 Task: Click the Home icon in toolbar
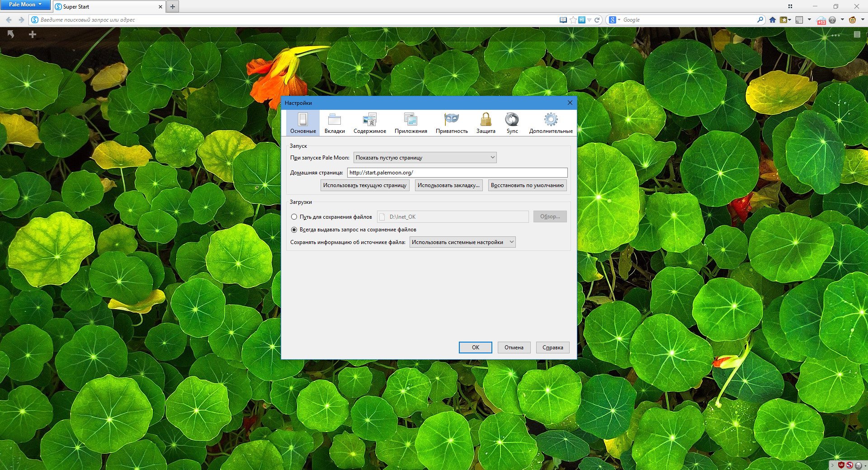click(772, 20)
